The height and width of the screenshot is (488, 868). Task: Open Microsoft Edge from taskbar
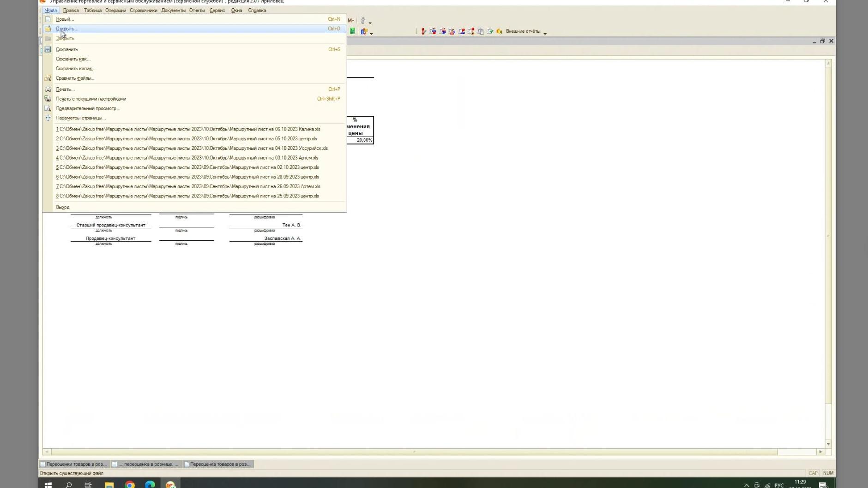point(150,484)
